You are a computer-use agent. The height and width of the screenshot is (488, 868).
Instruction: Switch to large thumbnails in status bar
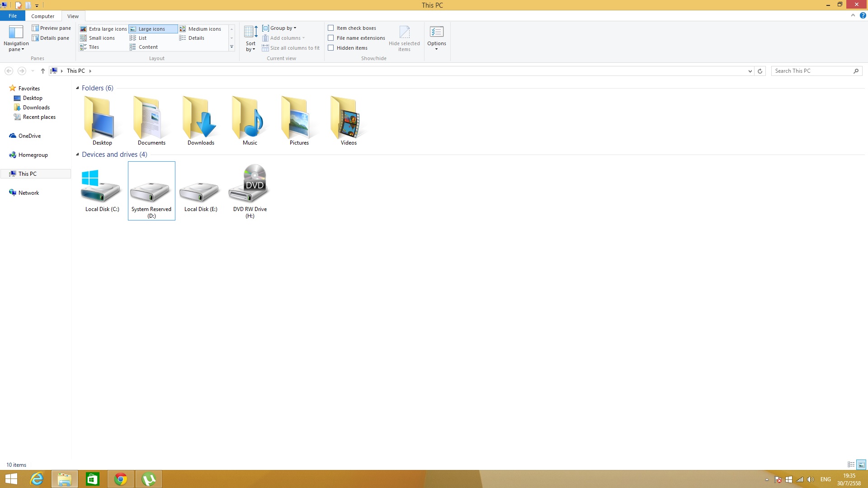pos(862,465)
